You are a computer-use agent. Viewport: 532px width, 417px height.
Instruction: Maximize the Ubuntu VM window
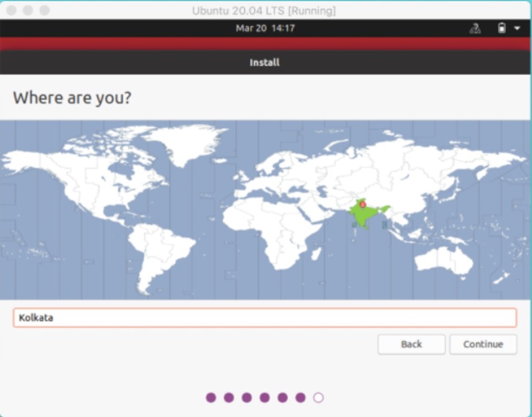tap(45, 10)
